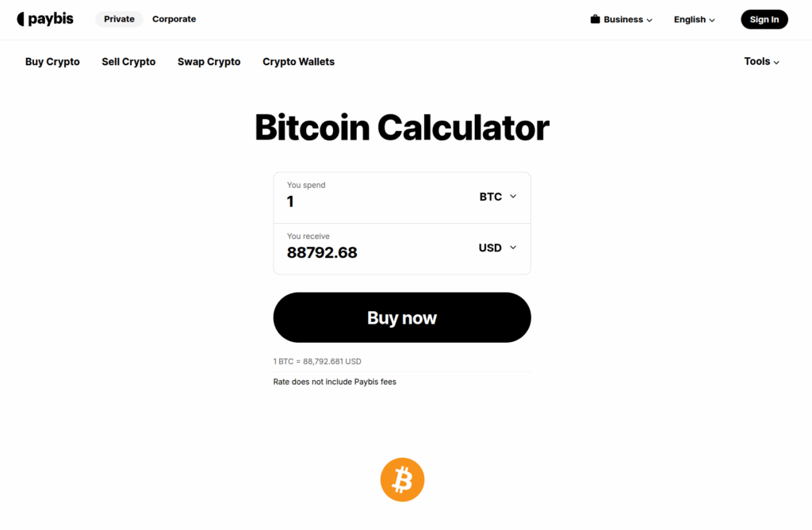Navigate to Sell Crypto
Screen dimensions: 812x530
click(x=128, y=61)
